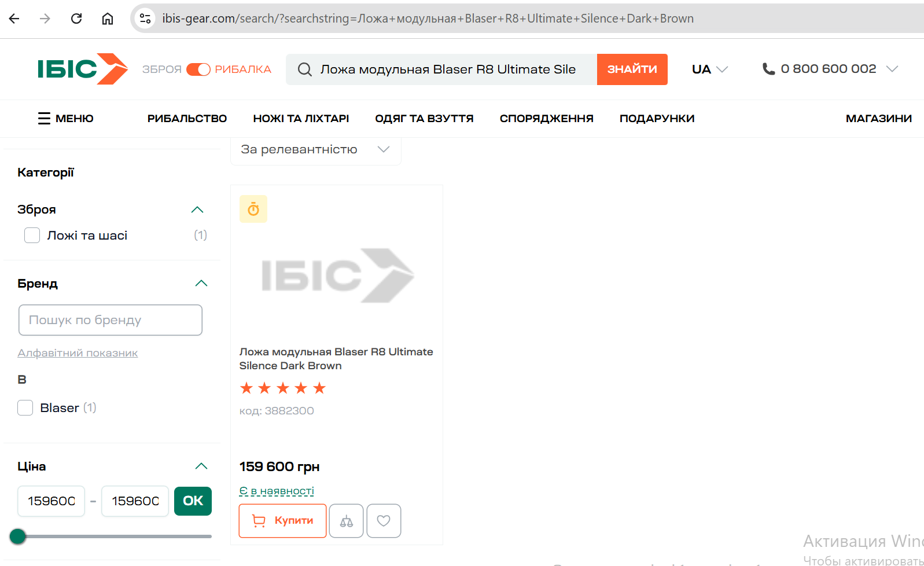Add product to comparison scales icon

coord(347,521)
